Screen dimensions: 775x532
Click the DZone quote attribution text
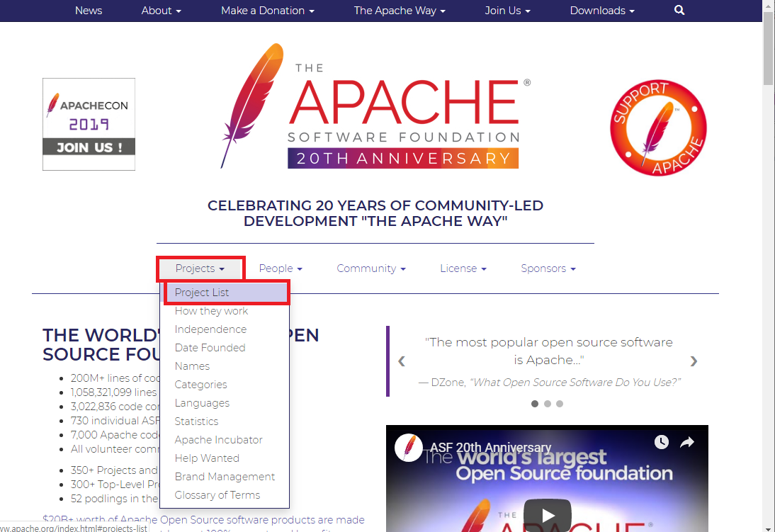click(550, 383)
